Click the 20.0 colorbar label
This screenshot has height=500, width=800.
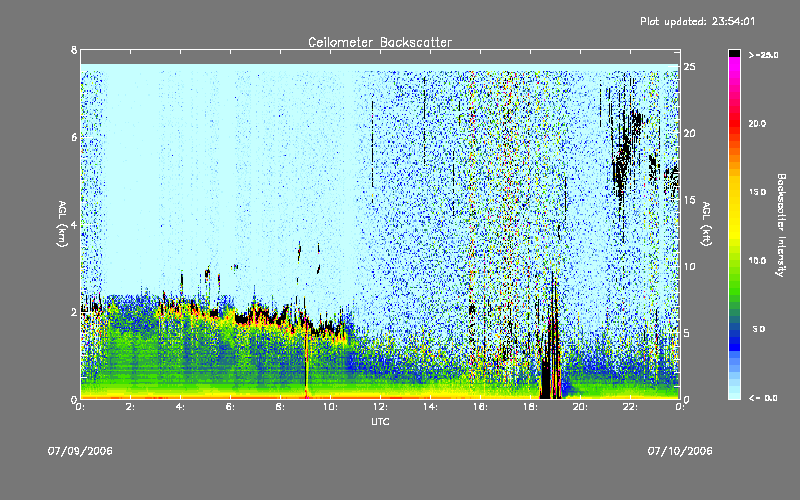point(757,123)
